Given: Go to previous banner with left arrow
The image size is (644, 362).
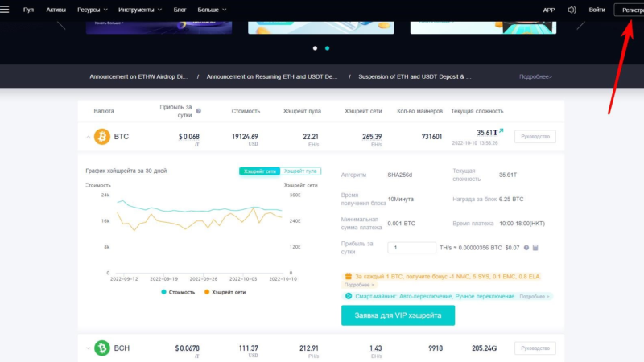Looking at the screenshot, I should 61,26.
